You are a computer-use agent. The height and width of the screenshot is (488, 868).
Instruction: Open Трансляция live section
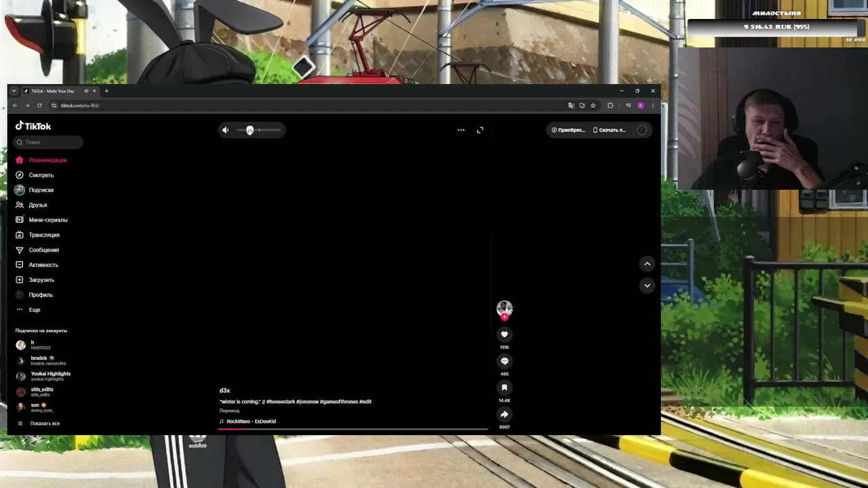click(x=37, y=235)
